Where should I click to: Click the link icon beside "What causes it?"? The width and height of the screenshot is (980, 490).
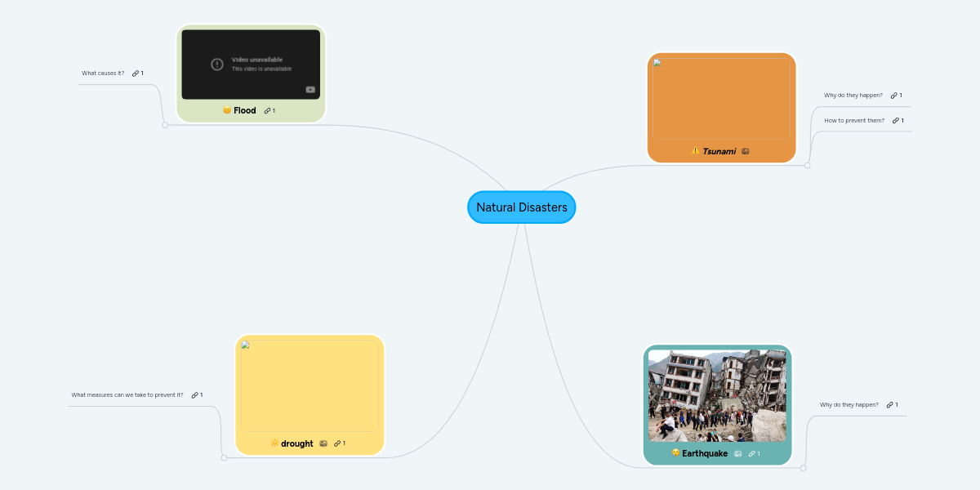pyautogui.click(x=137, y=73)
